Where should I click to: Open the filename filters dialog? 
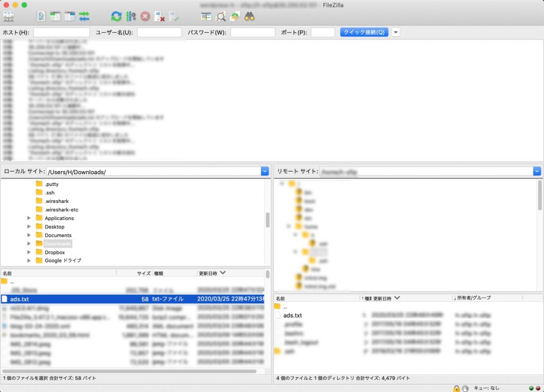tap(206, 16)
